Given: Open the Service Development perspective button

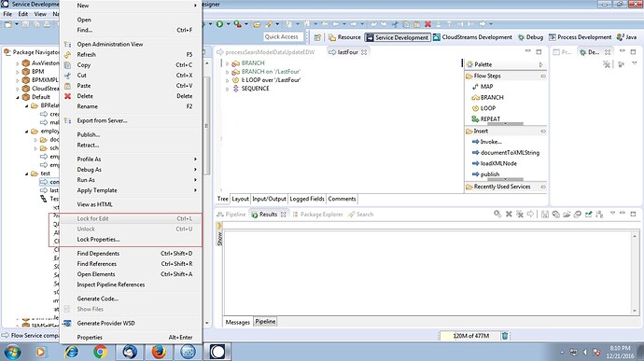Looking at the screenshot, I should pos(398,37).
